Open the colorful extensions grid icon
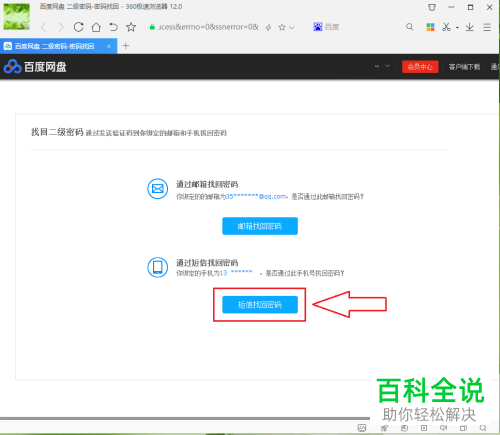 (430, 27)
